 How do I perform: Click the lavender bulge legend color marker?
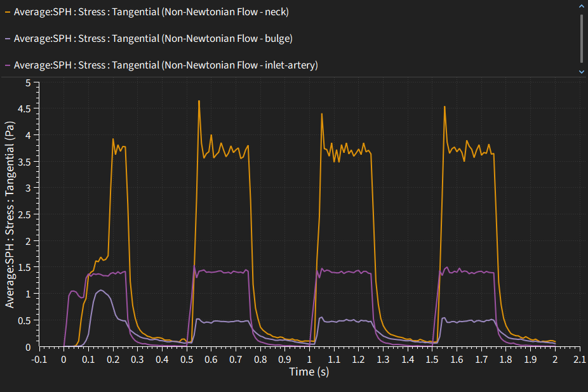[x=8, y=39]
